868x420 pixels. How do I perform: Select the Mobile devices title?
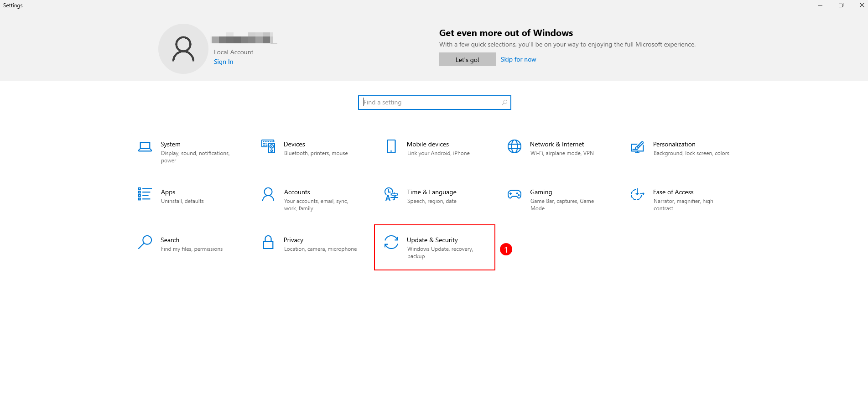coord(428,144)
